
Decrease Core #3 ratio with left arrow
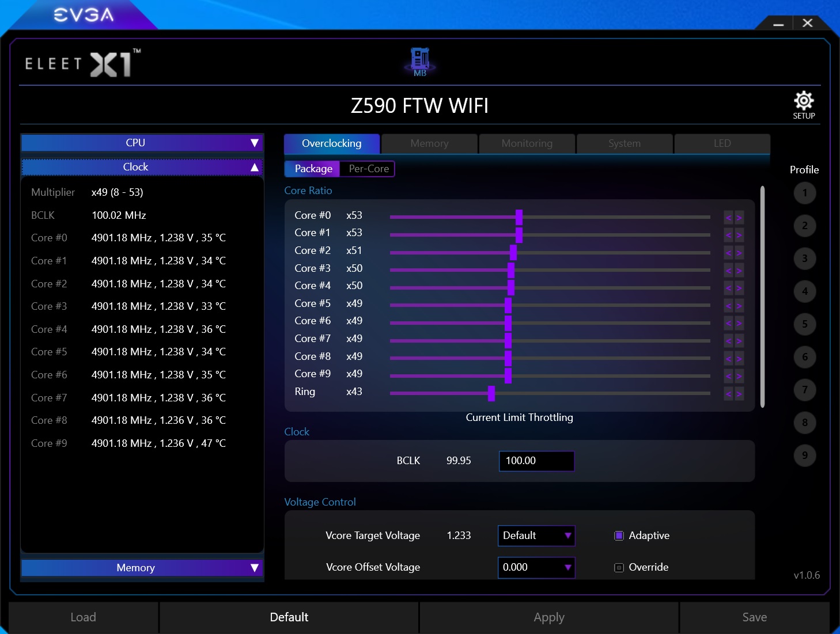(x=728, y=271)
